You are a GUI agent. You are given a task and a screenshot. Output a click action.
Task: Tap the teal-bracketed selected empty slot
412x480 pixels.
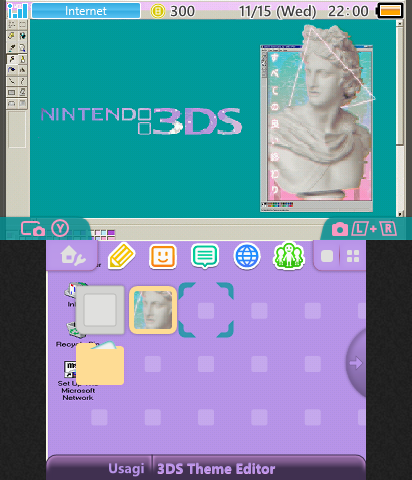click(x=206, y=310)
